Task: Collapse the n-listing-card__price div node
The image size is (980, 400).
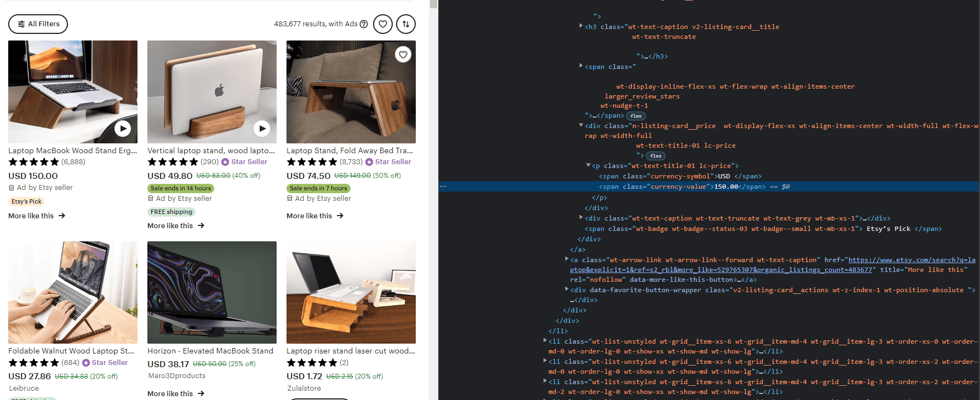Action: (581, 125)
